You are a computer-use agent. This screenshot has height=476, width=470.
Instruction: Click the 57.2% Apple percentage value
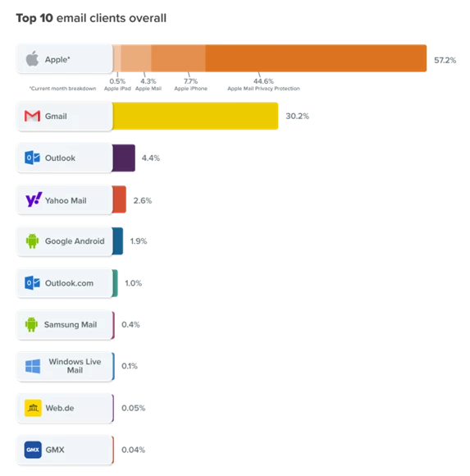445,60
